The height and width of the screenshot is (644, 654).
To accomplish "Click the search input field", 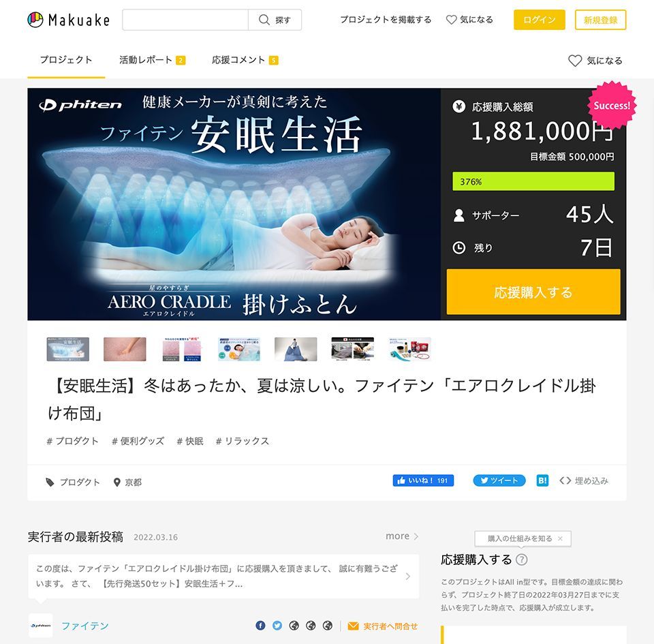I will click(185, 20).
